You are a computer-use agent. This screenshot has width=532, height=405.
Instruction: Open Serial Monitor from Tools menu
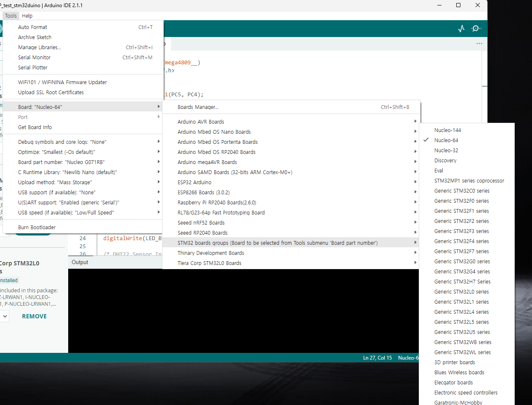point(83,58)
